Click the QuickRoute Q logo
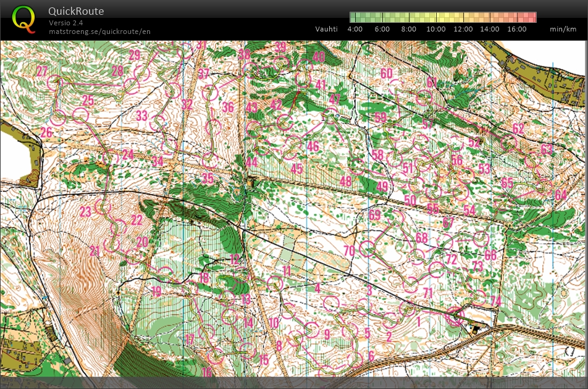588x389 pixels. pyautogui.click(x=24, y=19)
